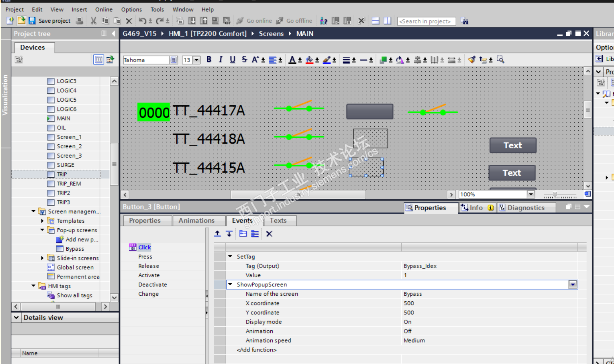Screen dimensions: 614x364
Task: Toggle underline text formatting
Action: tap(232, 60)
